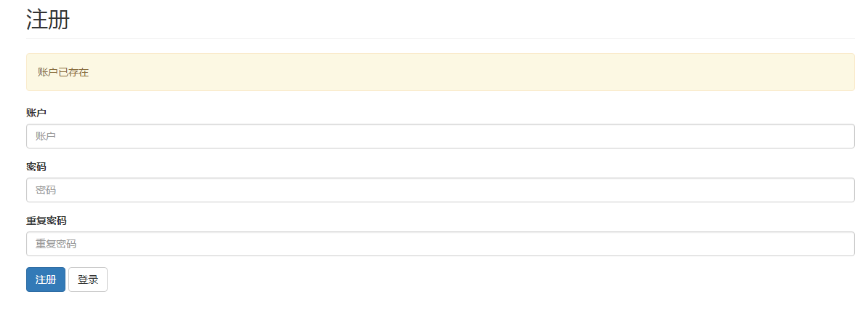Click the 密码 placeholder text inside textbox

pyautogui.click(x=46, y=190)
